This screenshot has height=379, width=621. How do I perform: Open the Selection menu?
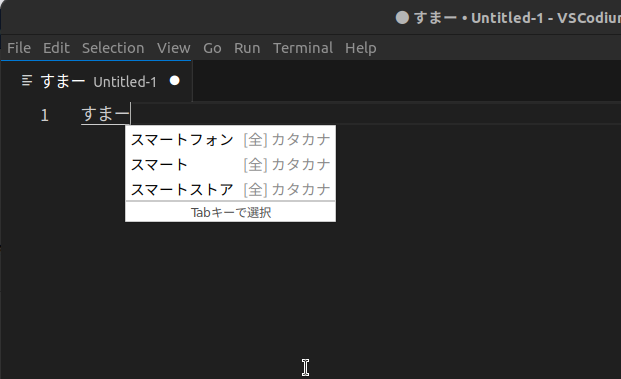(x=113, y=48)
